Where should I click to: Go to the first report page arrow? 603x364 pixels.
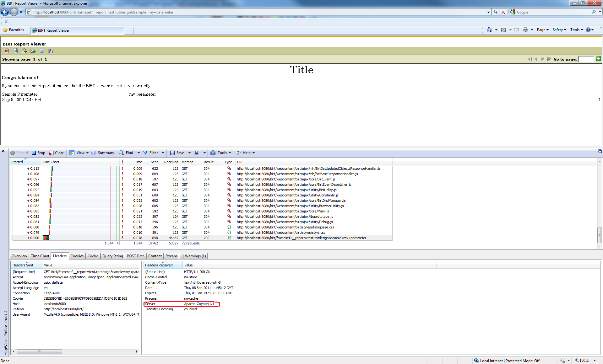530,59
